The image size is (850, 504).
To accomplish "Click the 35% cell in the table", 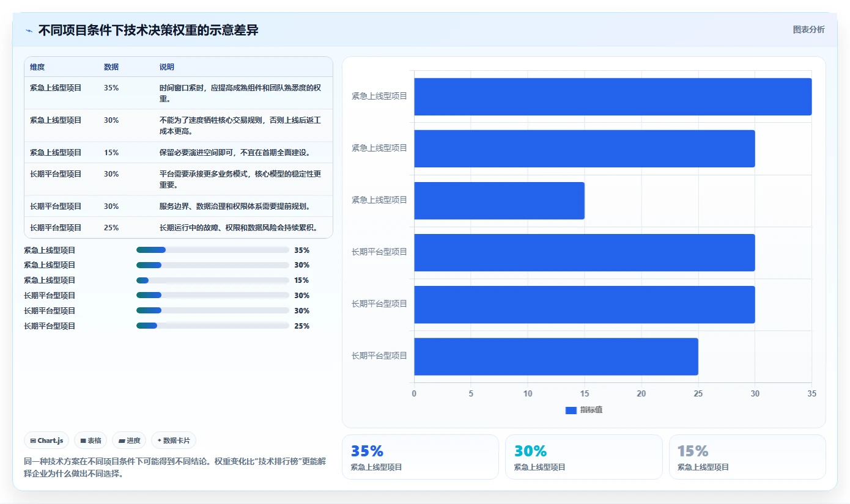I will (111, 88).
